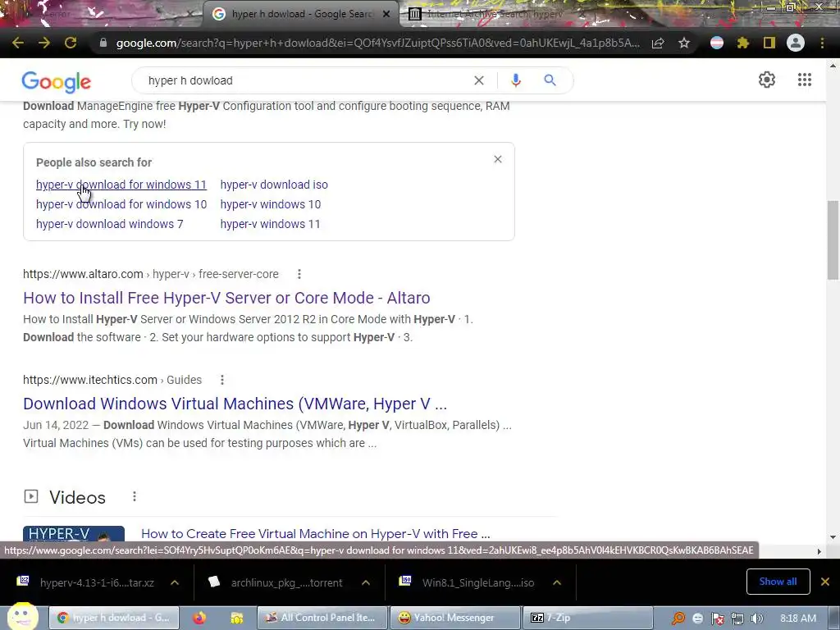The width and height of the screenshot is (840, 630).
Task: Click the Google logo
Action: (x=57, y=82)
